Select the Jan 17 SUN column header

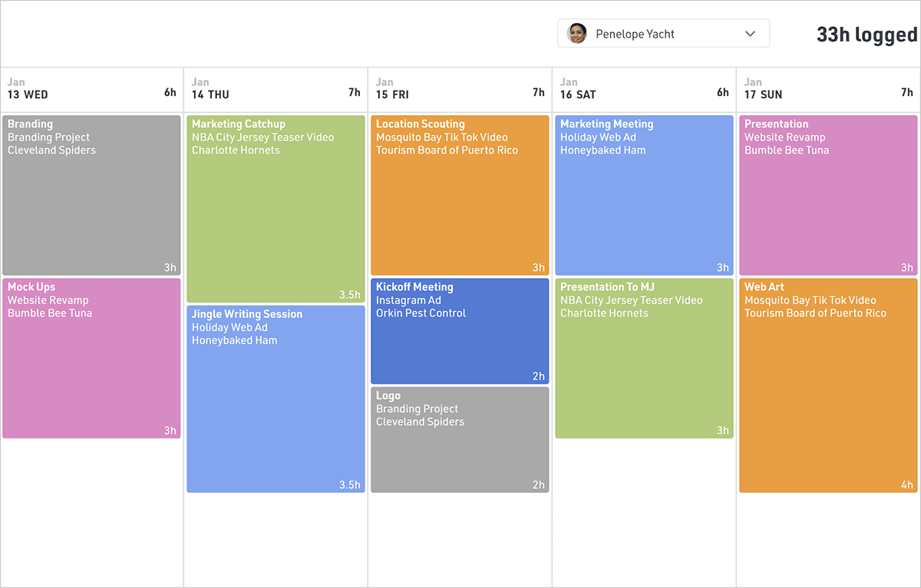pos(829,89)
